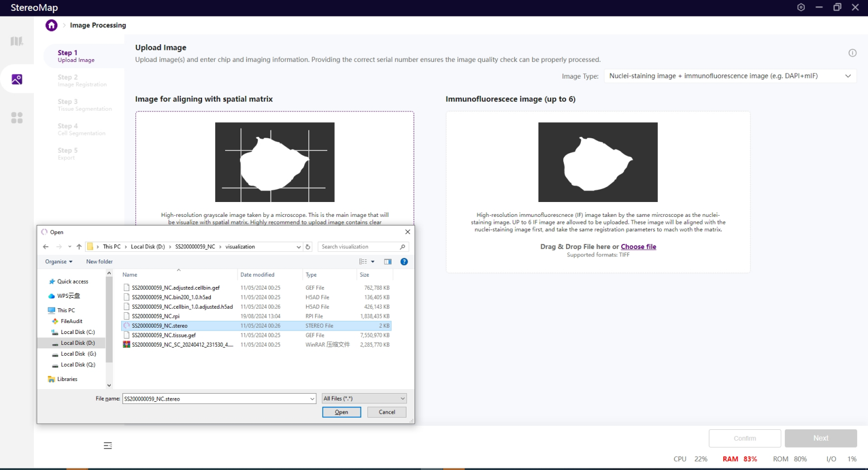This screenshot has height=470, width=868.
Task: Open the map visualization sidebar icon
Action: pyautogui.click(x=17, y=41)
